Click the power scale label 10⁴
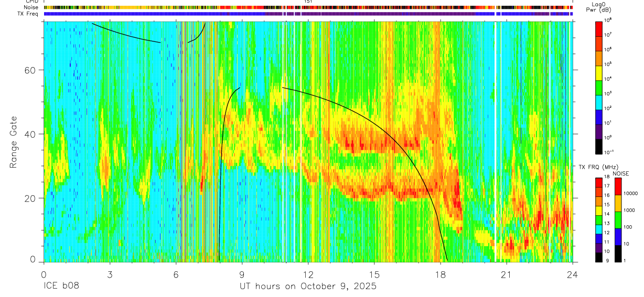Viewport: 644px width, 297px height. [x=608, y=79]
